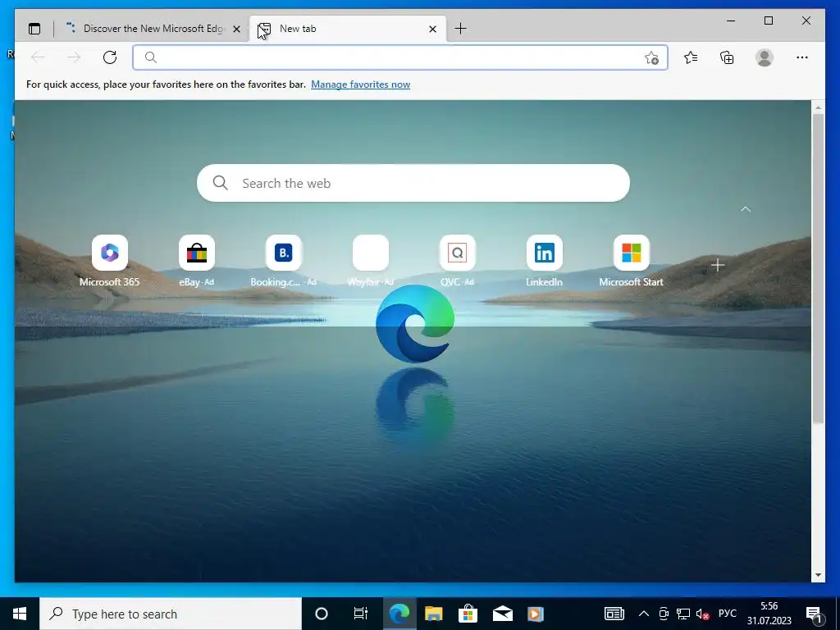Image resolution: width=840 pixels, height=630 pixels.
Task: Close the Discover the New Microsoft Edge tab
Action: click(x=236, y=29)
